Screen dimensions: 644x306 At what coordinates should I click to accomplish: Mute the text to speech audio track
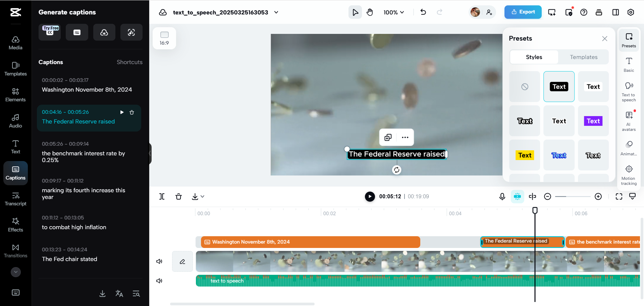tap(159, 281)
